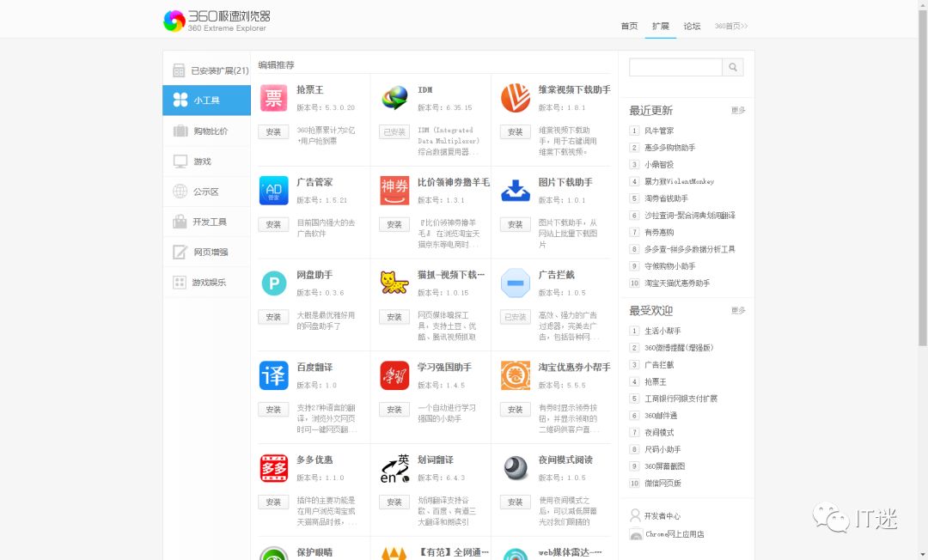Open the 广告拦截 hexagon icon
Viewport: 928px width, 560px height.
coord(516,283)
